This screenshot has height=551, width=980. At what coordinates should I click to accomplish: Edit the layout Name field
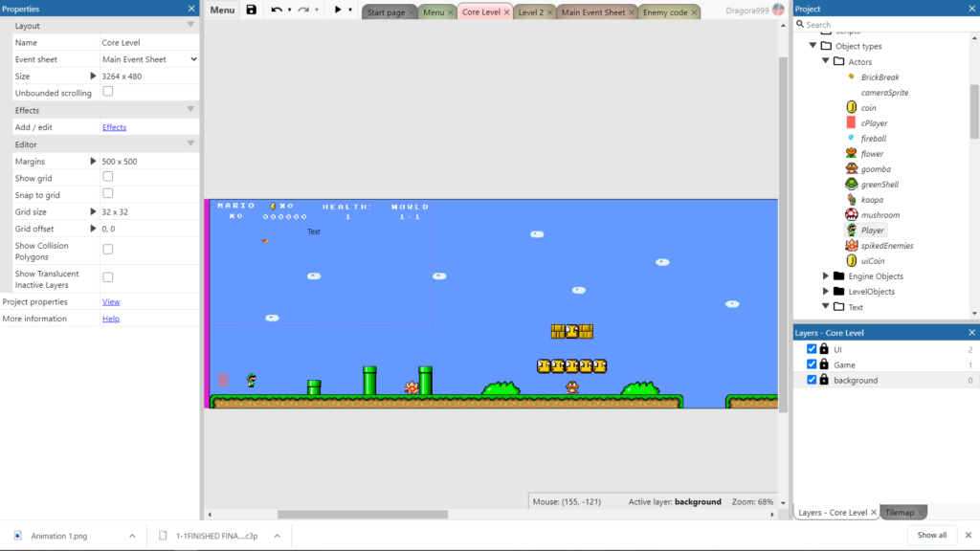149,42
